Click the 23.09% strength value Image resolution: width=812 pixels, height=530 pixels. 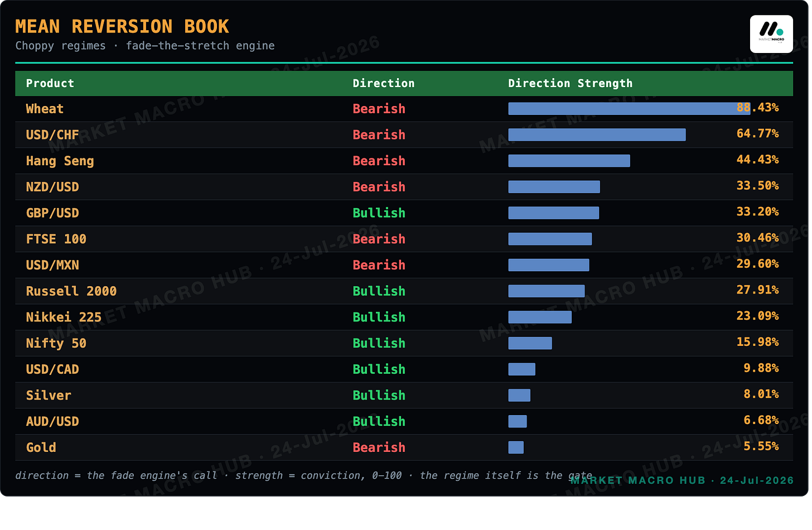pyautogui.click(x=757, y=316)
